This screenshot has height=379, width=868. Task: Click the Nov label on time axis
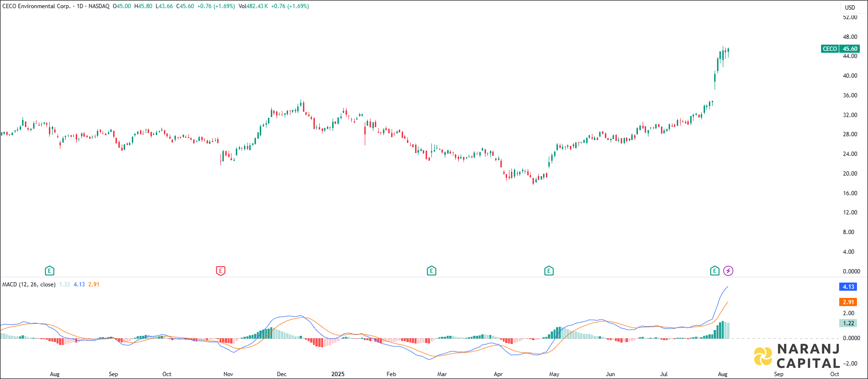pyautogui.click(x=228, y=374)
